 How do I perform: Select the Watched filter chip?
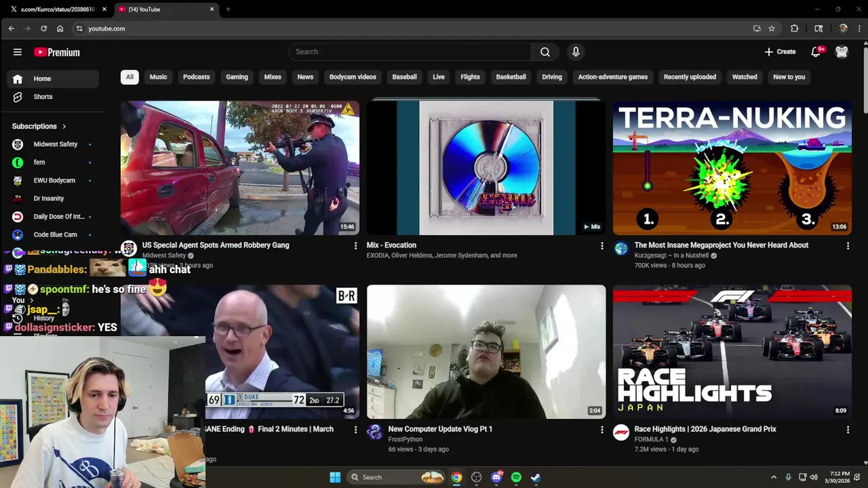745,77
